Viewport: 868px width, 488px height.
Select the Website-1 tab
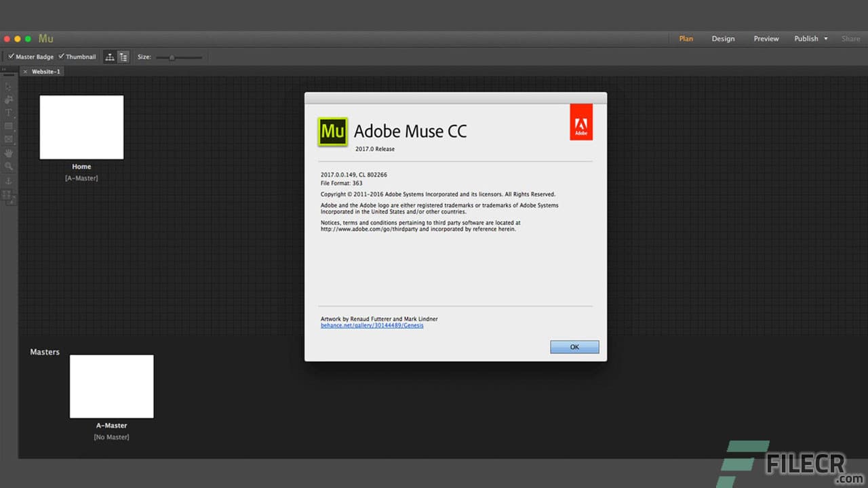pyautogui.click(x=45, y=70)
